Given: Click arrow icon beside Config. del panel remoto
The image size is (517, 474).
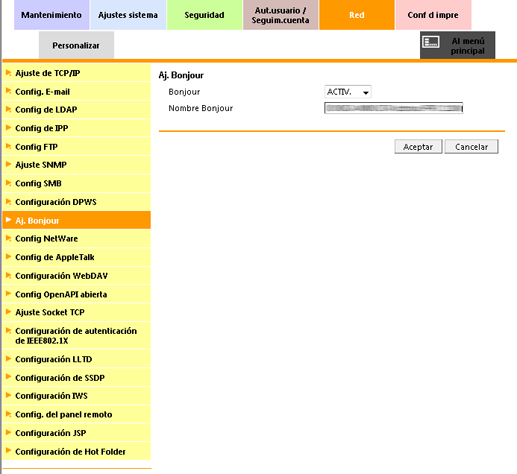Looking at the screenshot, I should [9, 414].
